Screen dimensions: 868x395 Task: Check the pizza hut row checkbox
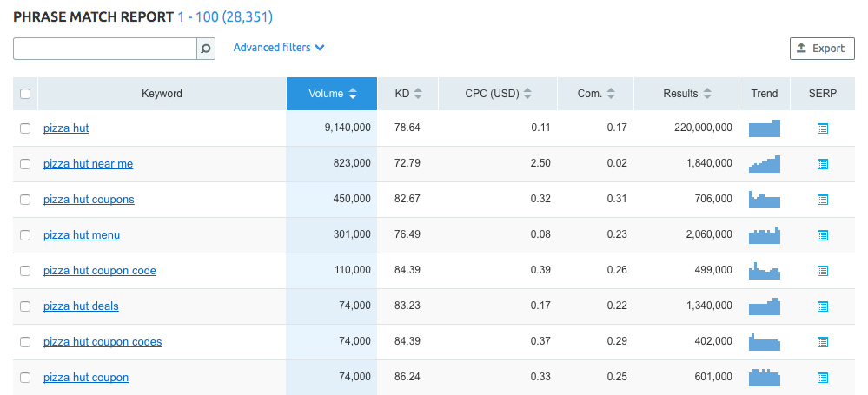tap(25, 128)
